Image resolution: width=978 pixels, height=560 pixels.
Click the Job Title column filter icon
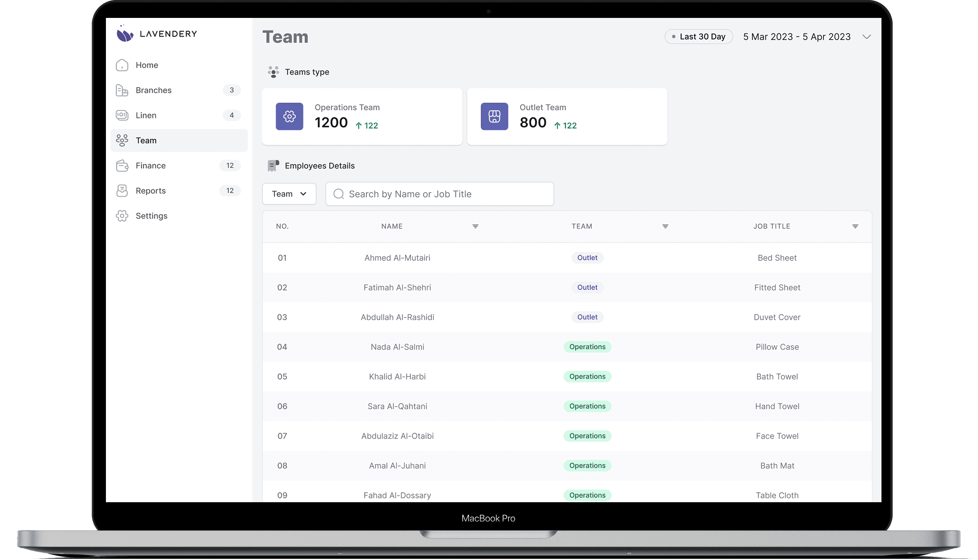[855, 226]
